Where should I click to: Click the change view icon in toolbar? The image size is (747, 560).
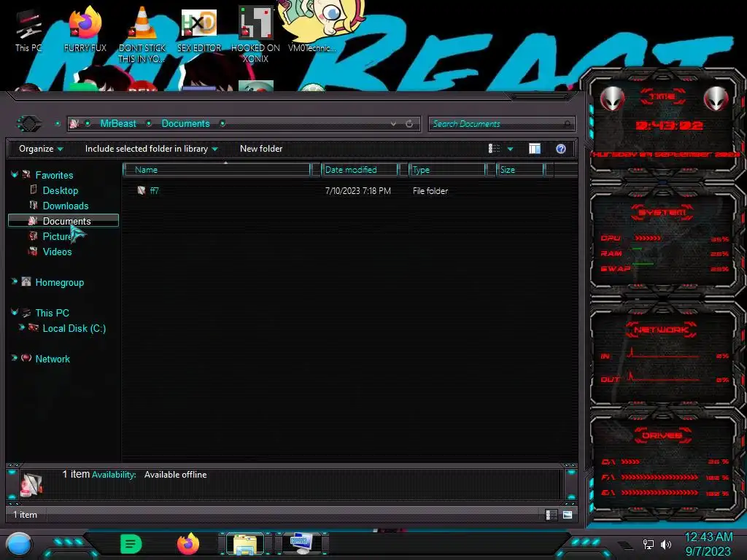(495, 149)
